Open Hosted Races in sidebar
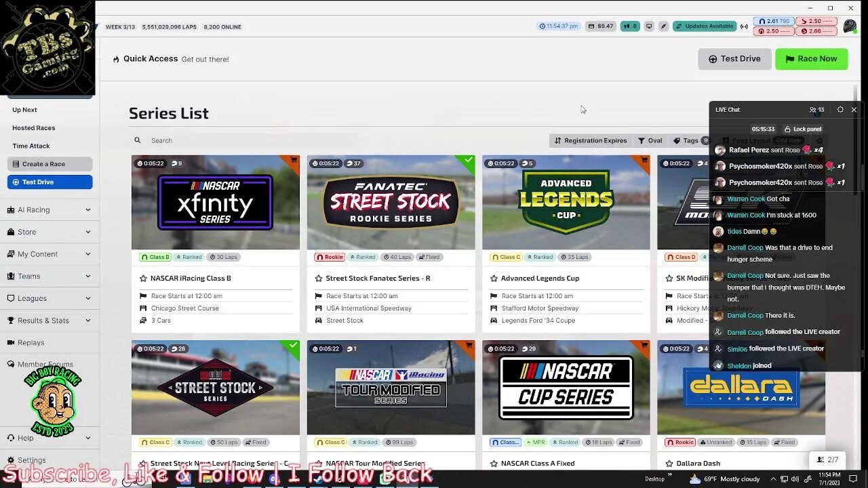 coord(33,128)
